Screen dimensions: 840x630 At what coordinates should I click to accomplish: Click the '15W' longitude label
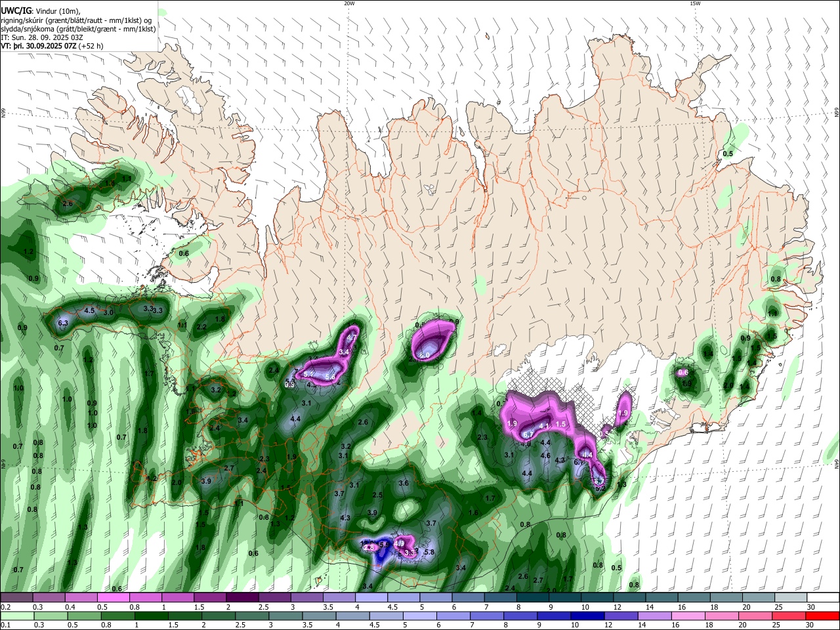pyautogui.click(x=695, y=3)
